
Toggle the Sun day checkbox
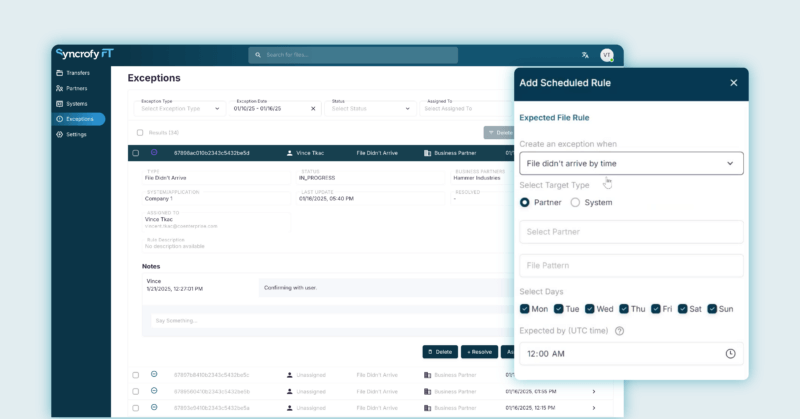(x=712, y=309)
